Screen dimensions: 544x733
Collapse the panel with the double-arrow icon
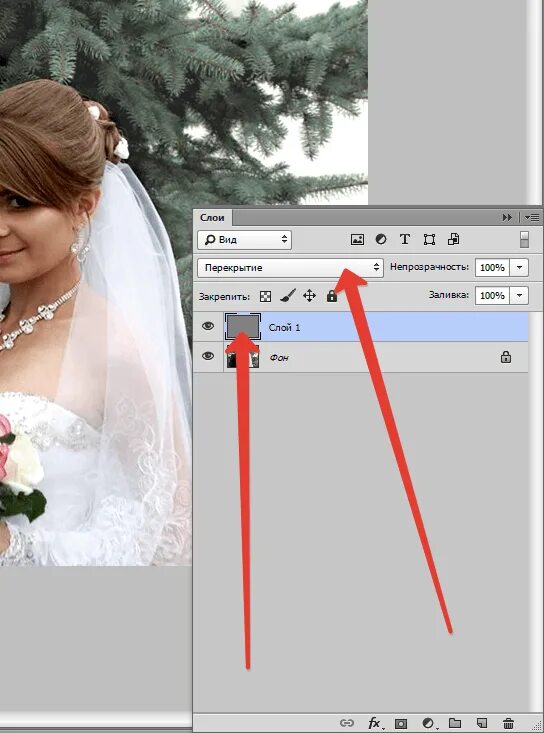(x=507, y=217)
